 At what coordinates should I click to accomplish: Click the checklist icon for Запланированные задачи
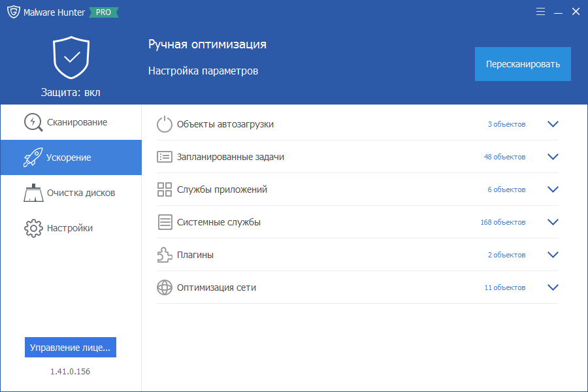click(x=164, y=156)
